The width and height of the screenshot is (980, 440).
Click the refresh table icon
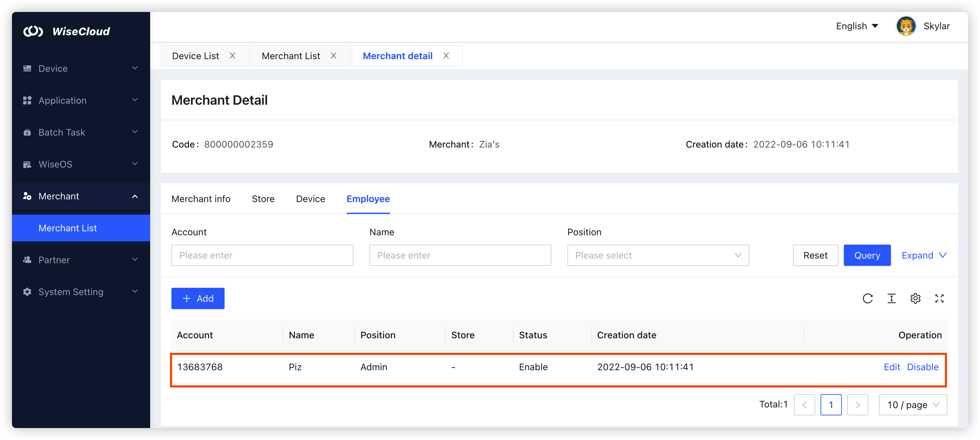[867, 298]
